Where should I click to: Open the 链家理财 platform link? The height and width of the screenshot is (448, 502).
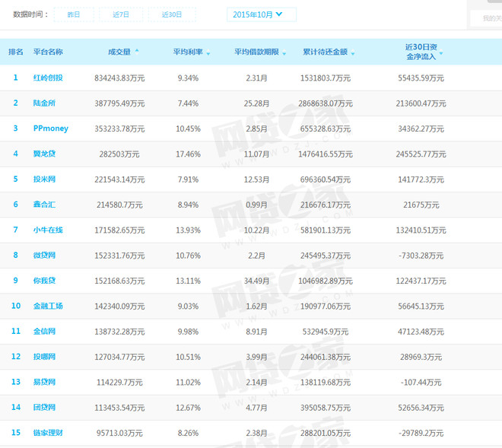click(x=48, y=433)
